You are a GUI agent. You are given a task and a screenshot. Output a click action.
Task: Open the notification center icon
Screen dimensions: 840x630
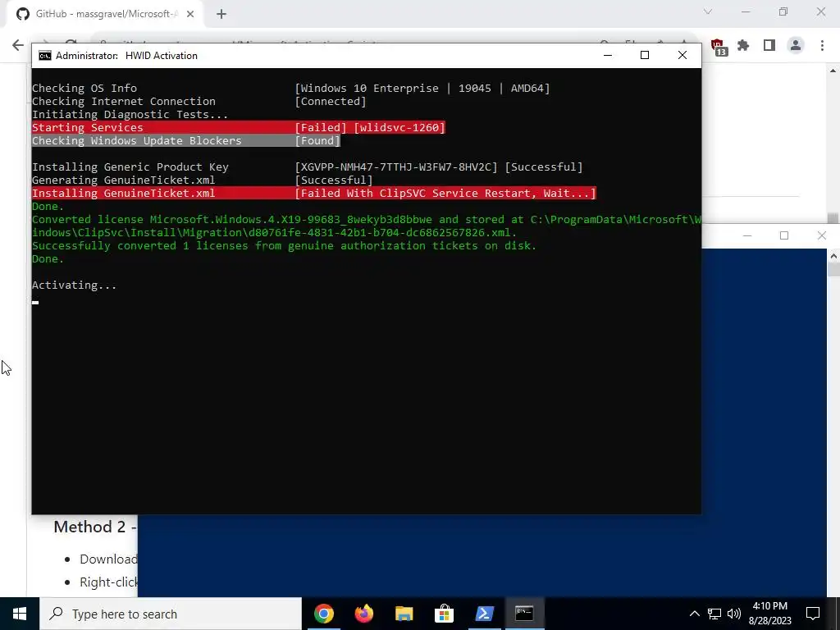[x=813, y=614]
